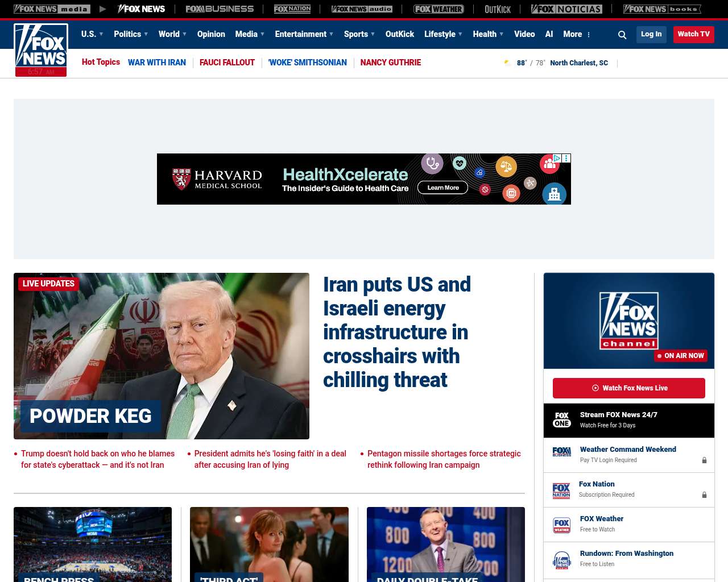Click the 'THIRD ACT' story thumbnail
The height and width of the screenshot is (582, 728).
pyautogui.click(x=269, y=544)
